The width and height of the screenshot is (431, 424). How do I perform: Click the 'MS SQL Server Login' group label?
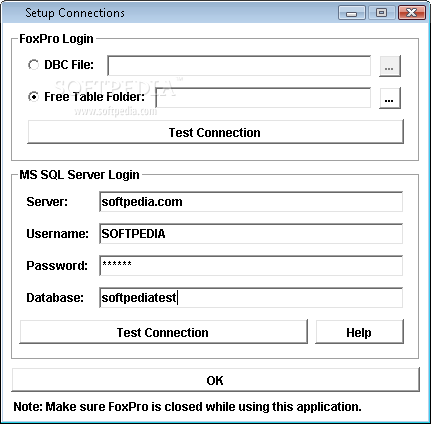79,175
